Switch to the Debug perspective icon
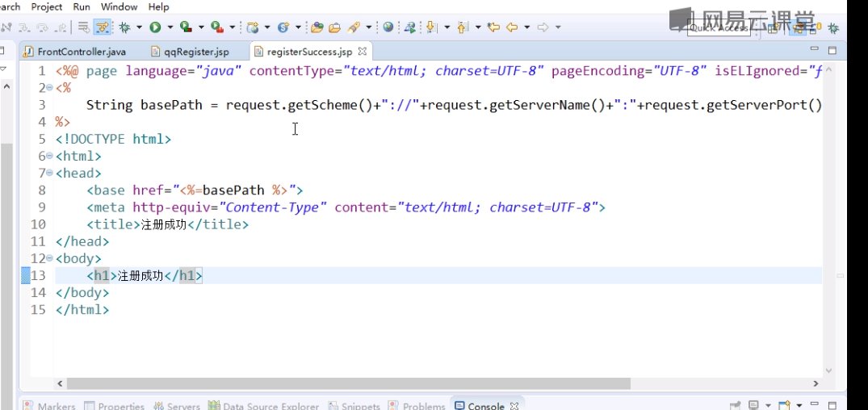 coord(833,28)
